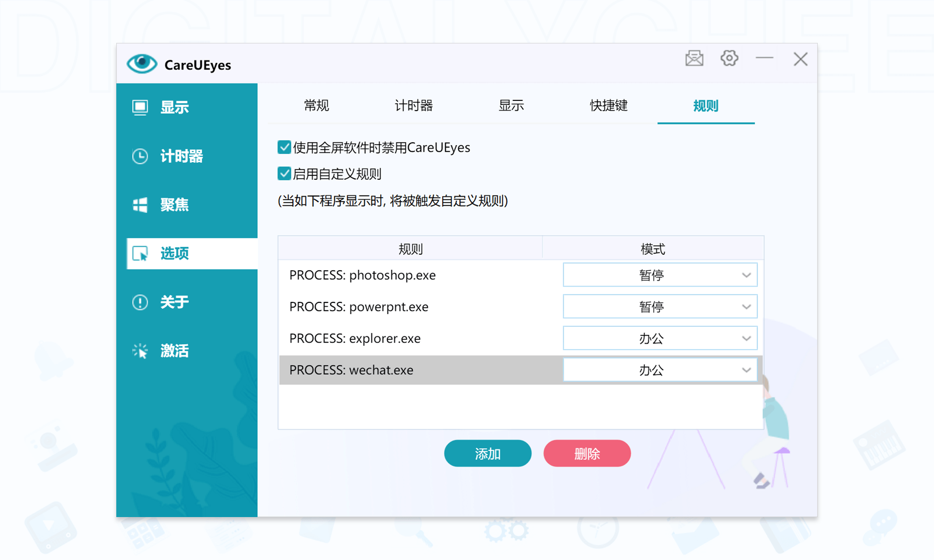This screenshot has height=560, width=934.
Task: Open mode dropdown for wechat.exe
Action: click(660, 370)
